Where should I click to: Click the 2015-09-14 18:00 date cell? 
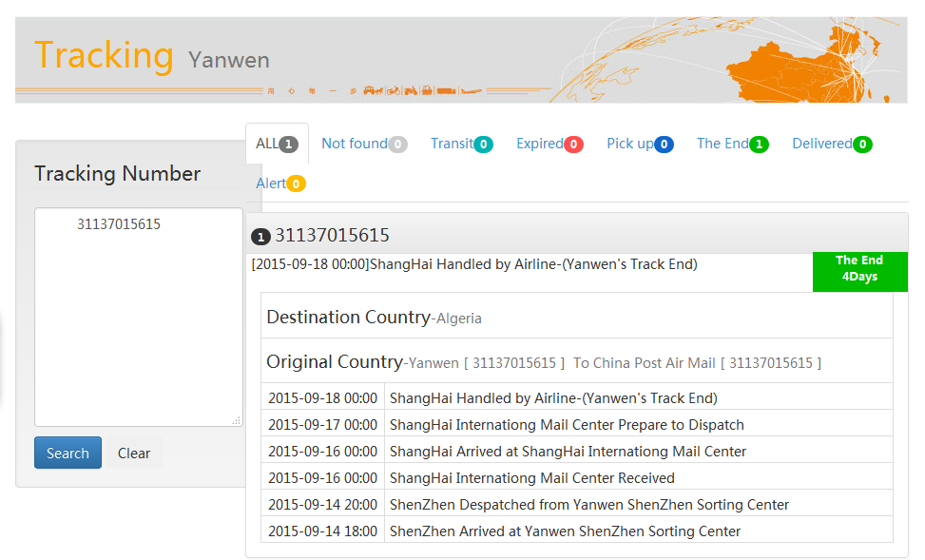[322, 531]
